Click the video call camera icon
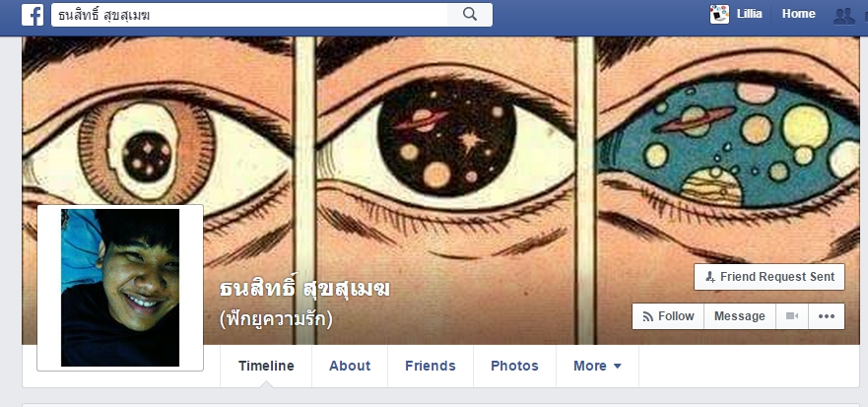The width and height of the screenshot is (868, 407). tap(792, 316)
